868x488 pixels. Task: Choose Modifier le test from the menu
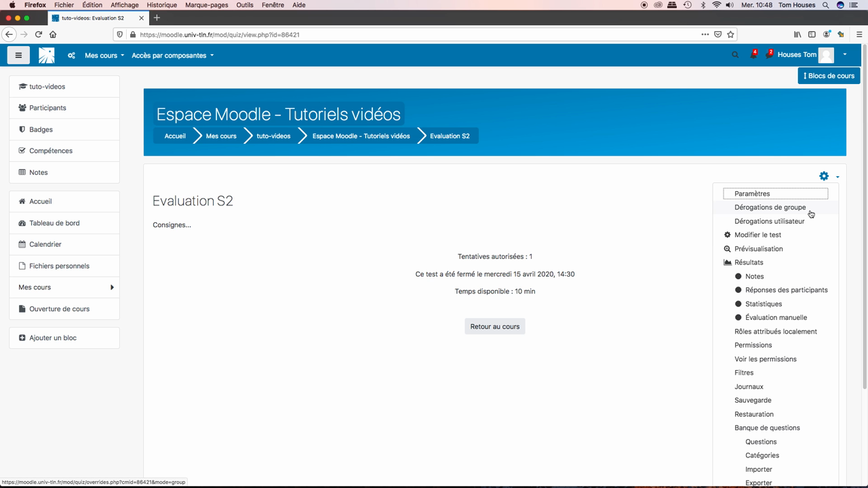coord(757,235)
